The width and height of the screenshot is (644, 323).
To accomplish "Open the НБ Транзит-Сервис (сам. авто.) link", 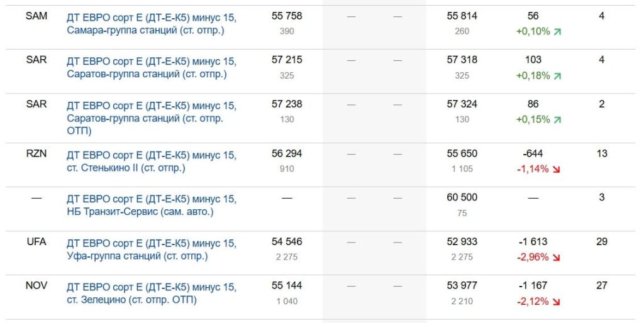I will (x=151, y=205).
